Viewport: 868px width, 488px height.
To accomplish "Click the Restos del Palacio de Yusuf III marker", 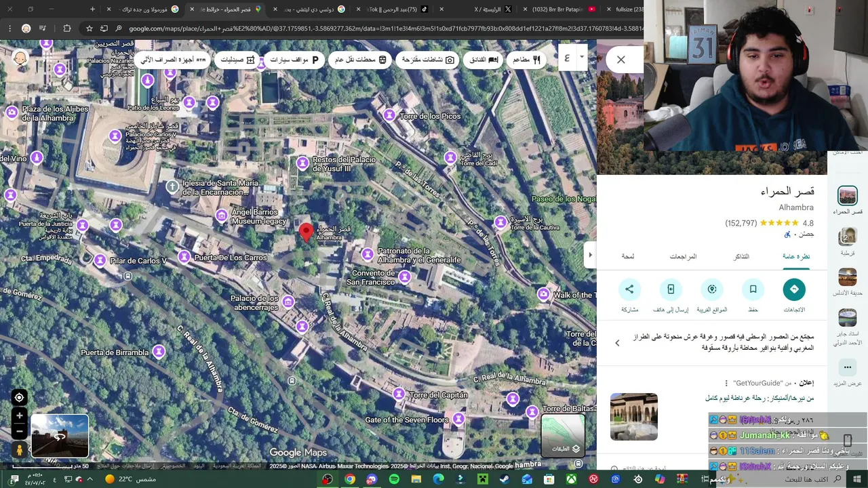I will [303, 162].
